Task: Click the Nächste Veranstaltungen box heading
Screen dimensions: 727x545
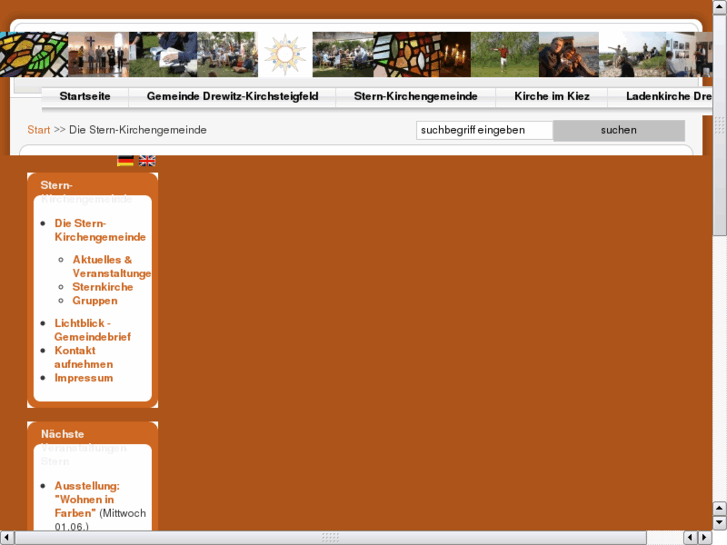Action: [x=83, y=448]
